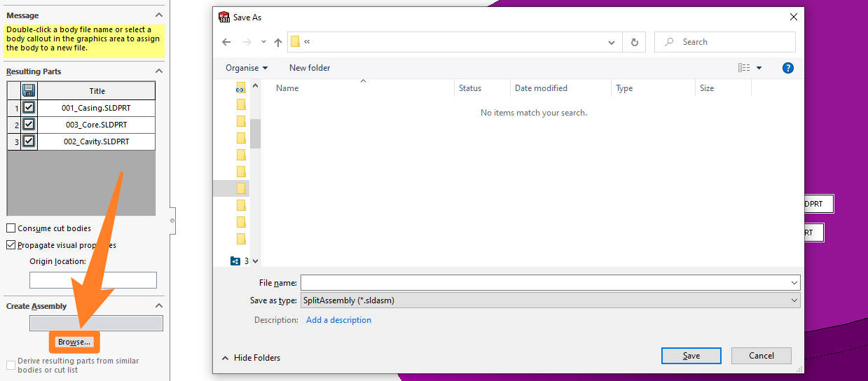Open the Organise menu

[x=246, y=68]
